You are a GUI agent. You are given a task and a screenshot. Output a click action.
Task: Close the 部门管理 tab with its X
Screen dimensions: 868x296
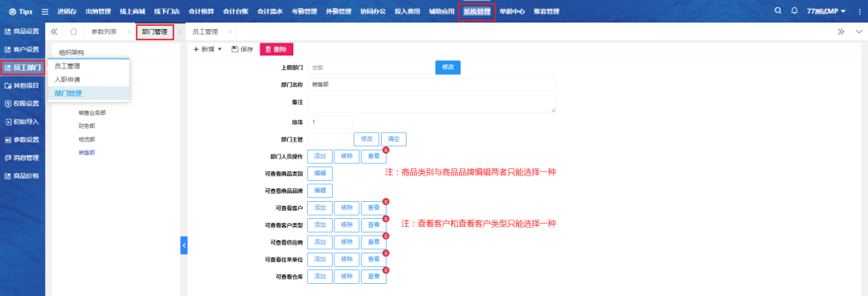pyautogui.click(x=180, y=32)
